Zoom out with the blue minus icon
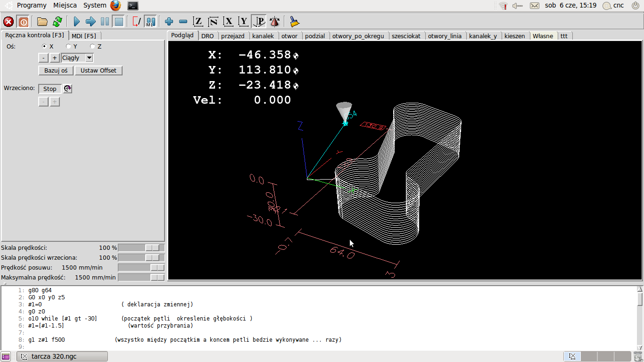 pyautogui.click(x=183, y=22)
